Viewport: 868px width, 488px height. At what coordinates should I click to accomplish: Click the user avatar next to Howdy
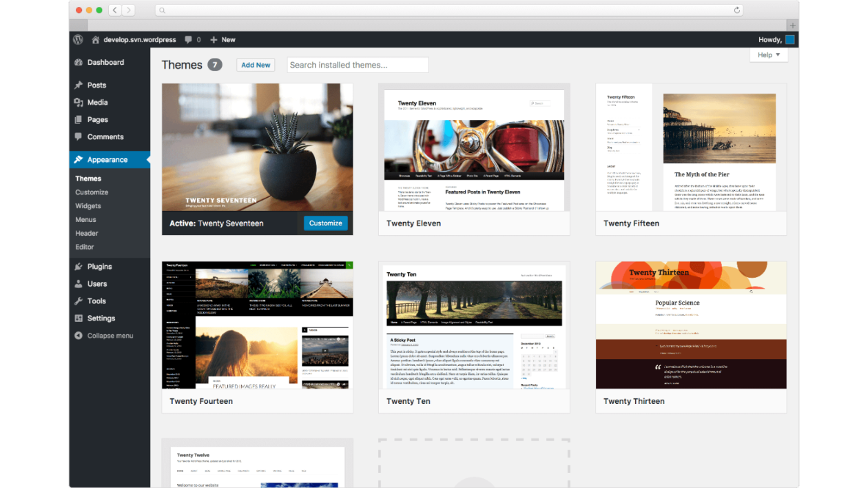789,40
